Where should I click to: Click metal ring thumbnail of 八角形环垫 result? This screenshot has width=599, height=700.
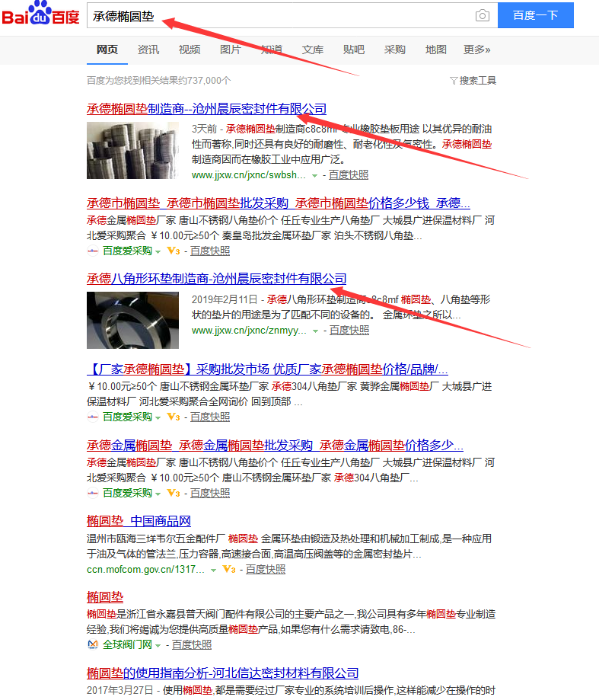132,320
